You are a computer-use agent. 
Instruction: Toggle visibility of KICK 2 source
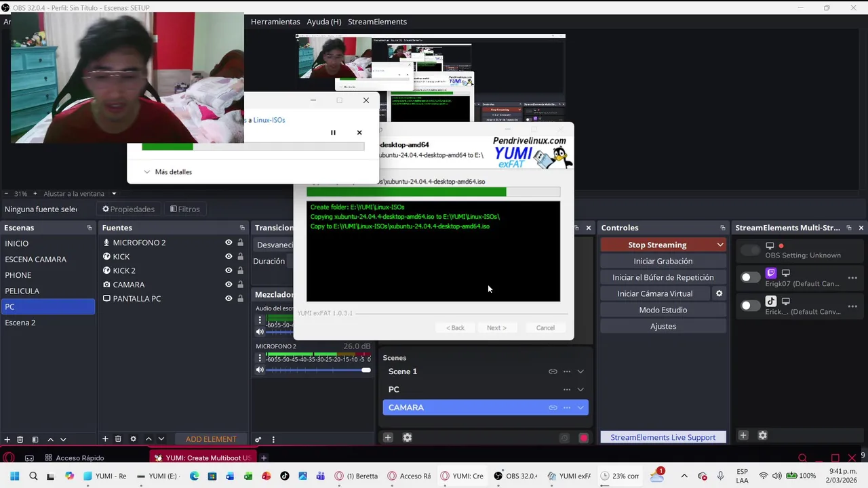click(229, 270)
